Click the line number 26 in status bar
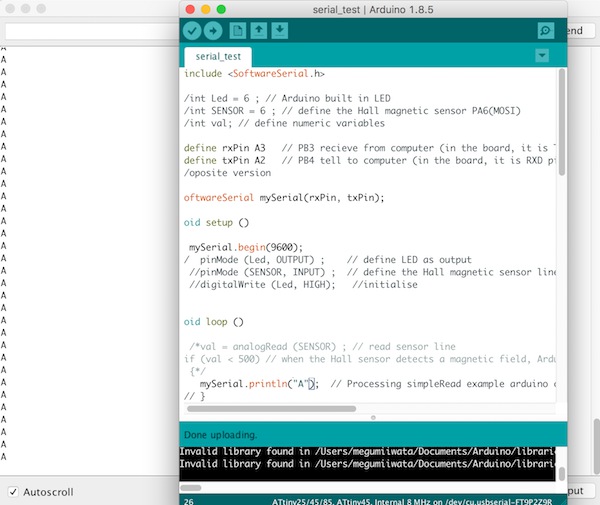The image size is (600, 505). 189,501
